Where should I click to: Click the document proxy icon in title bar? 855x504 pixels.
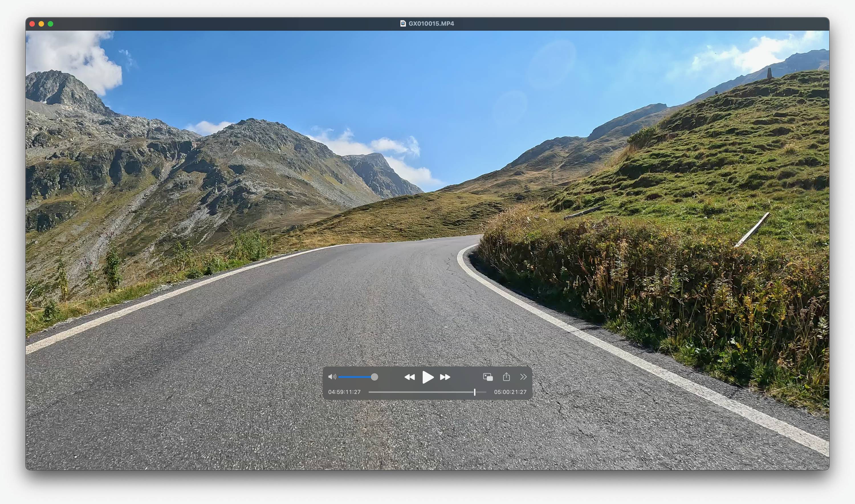tap(403, 23)
